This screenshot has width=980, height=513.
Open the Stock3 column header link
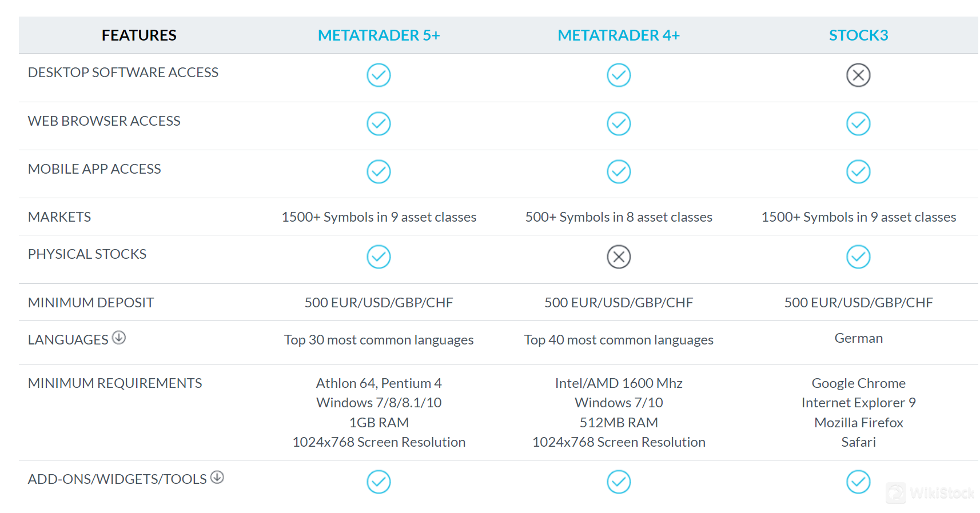858,35
